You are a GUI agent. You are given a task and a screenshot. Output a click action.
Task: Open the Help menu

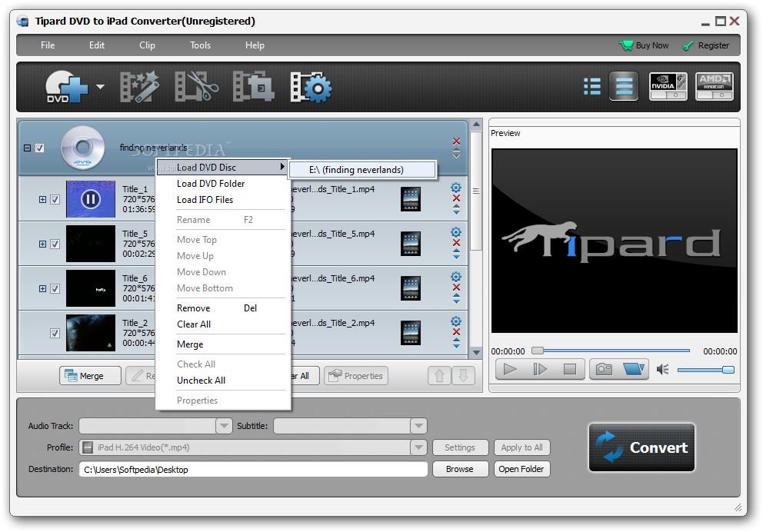tap(255, 45)
